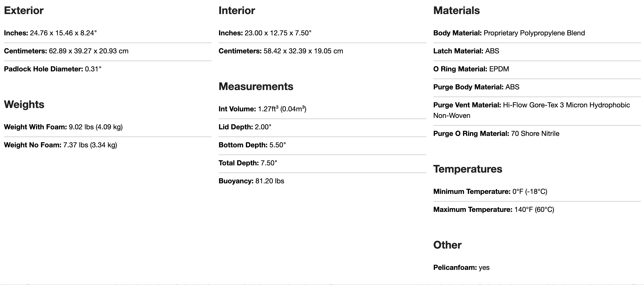This screenshot has height=285, width=644.
Task: Click the Purge Vent Material description
Action: [531, 110]
